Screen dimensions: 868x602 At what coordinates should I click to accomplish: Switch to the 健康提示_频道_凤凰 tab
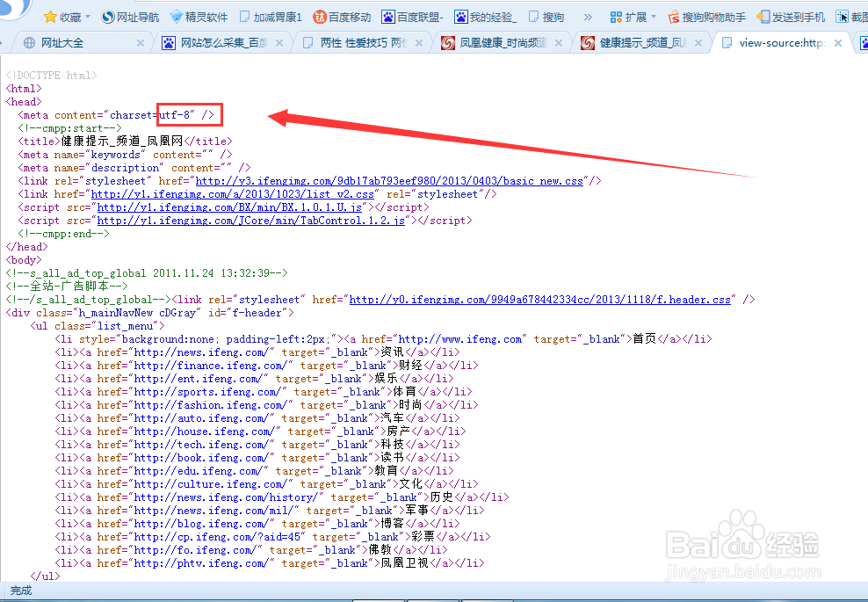tap(642, 43)
